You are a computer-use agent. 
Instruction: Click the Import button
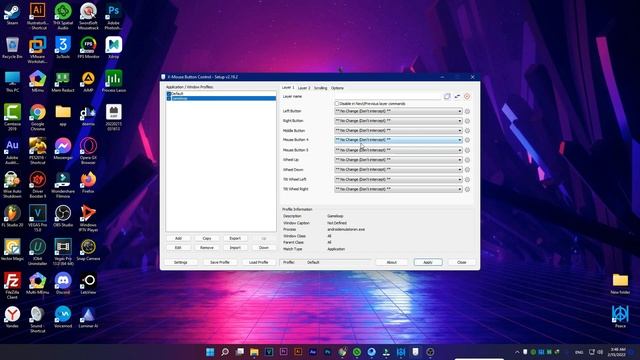coord(235,248)
